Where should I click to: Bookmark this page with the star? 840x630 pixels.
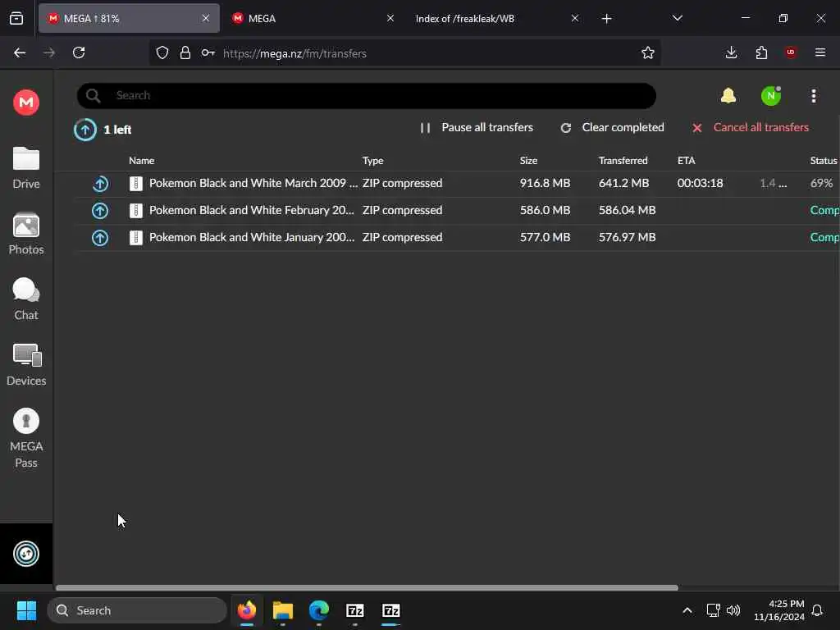coord(648,52)
